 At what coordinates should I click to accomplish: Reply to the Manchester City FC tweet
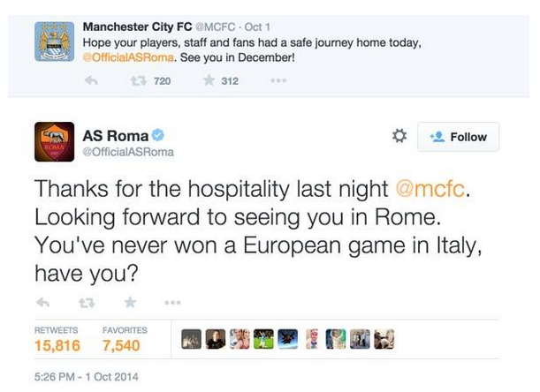click(x=89, y=81)
